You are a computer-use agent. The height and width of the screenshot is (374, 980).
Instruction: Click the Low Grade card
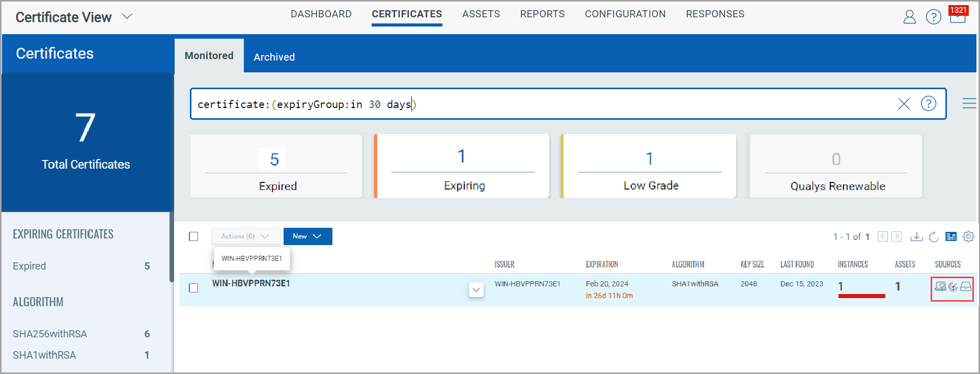click(x=649, y=166)
